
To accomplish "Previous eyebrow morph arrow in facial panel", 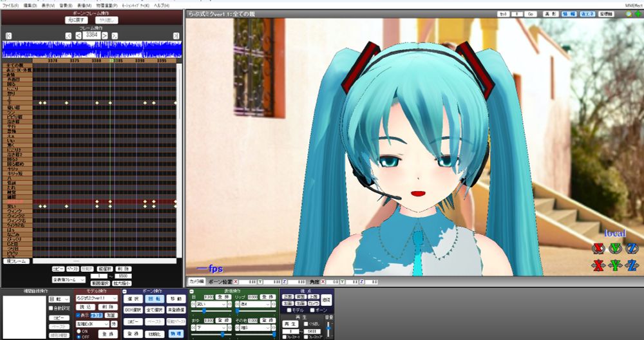I will [x=194, y=328].
